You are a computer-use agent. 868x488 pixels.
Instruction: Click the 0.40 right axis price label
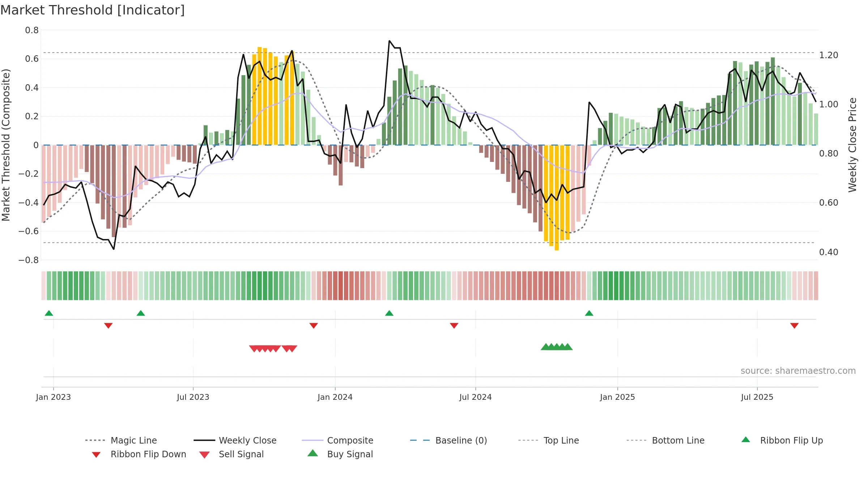point(829,252)
